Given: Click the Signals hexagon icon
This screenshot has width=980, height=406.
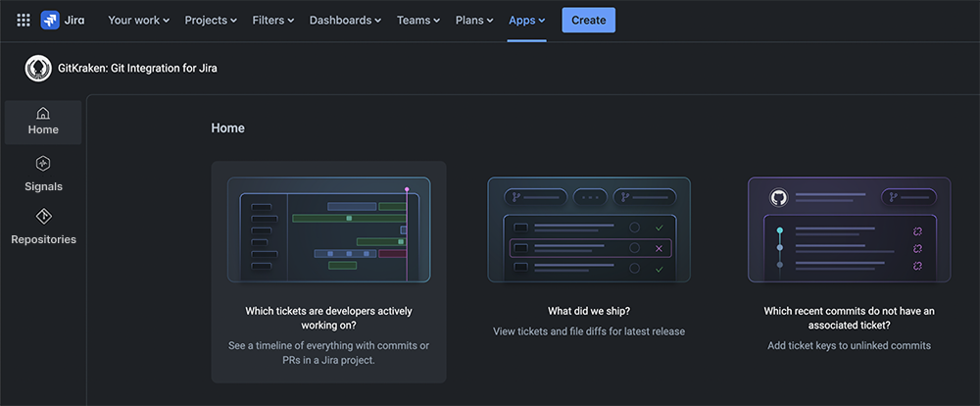Looking at the screenshot, I should coord(43,164).
